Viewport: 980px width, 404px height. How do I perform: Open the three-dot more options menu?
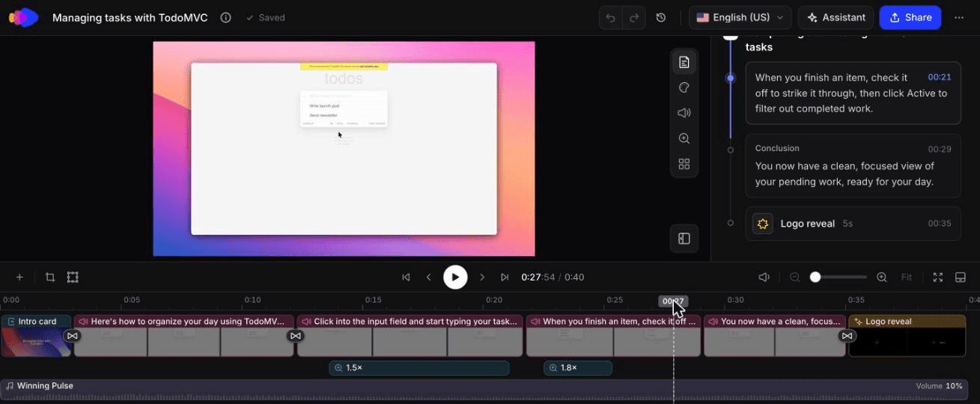(x=959, y=17)
